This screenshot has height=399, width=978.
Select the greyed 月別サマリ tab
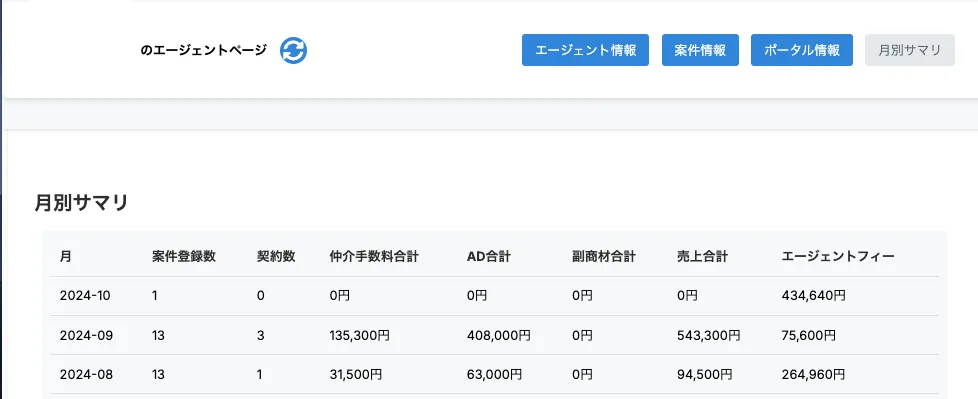point(909,50)
